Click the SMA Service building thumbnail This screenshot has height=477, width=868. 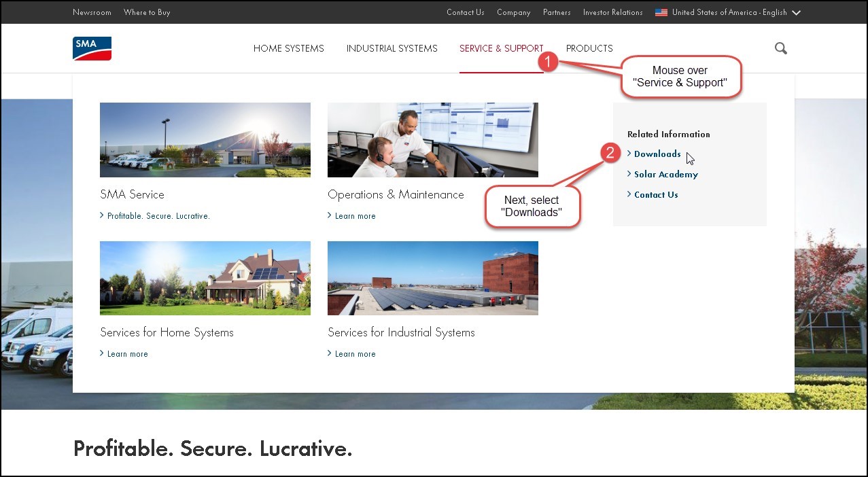pyautogui.click(x=205, y=139)
